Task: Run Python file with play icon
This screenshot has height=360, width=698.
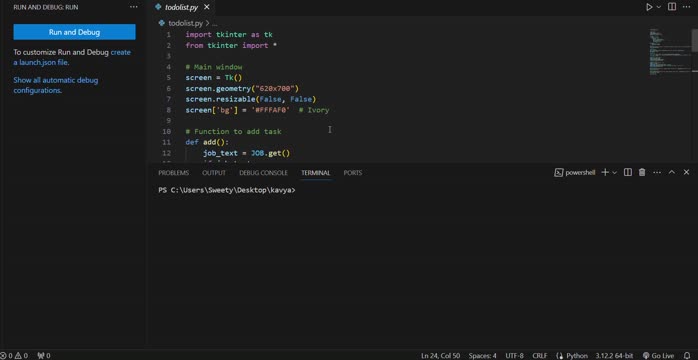Action: (x=649, y=7)
